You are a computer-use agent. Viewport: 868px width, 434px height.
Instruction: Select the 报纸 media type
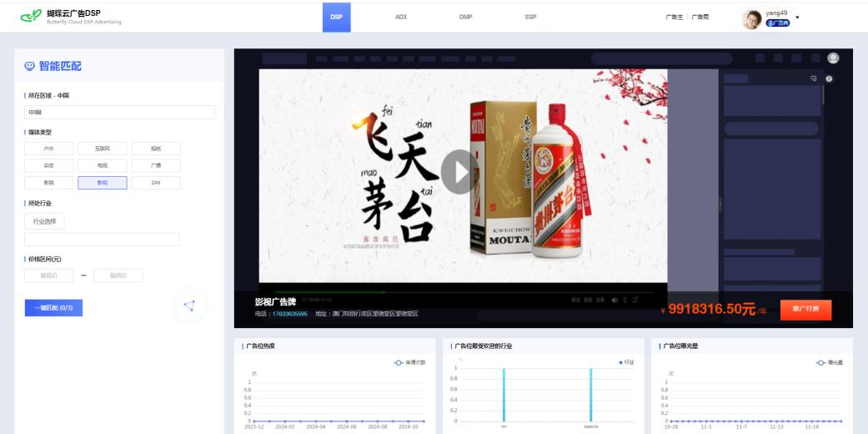pos(156,149)
